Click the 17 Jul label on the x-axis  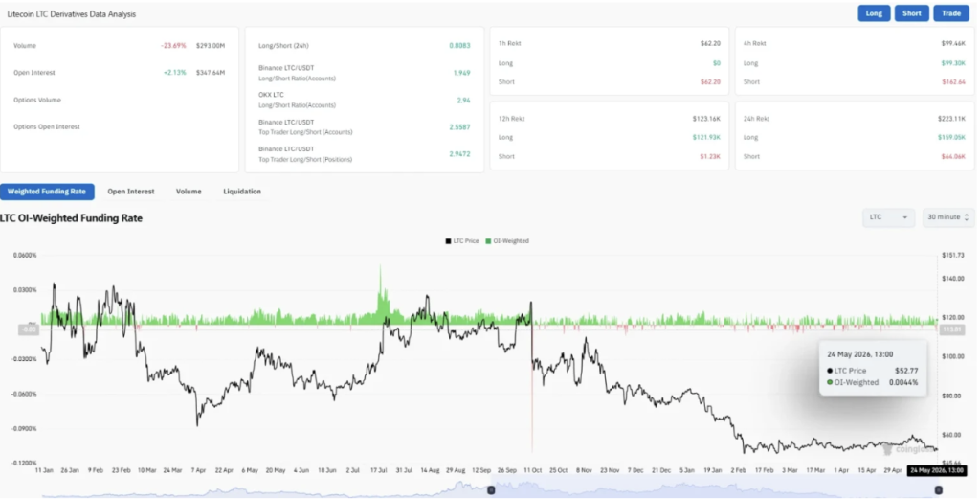[x=379, y=470]
